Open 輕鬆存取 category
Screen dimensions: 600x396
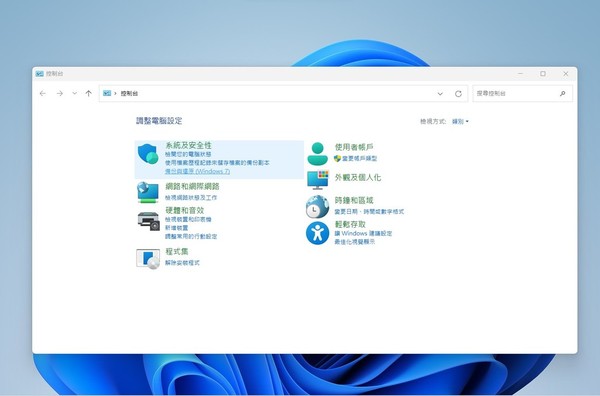coord(350,224)
